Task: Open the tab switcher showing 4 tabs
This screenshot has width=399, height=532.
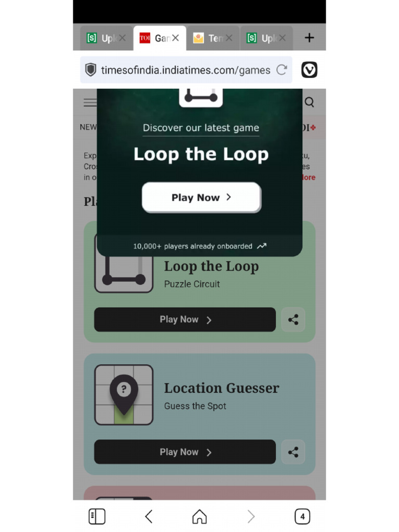Action: pos(302,516)
